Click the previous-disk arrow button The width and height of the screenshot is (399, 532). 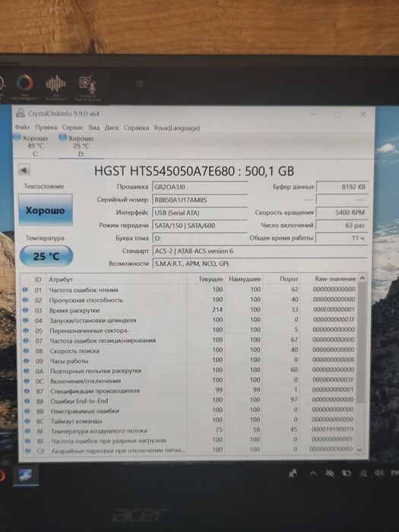tap(24, 170)
